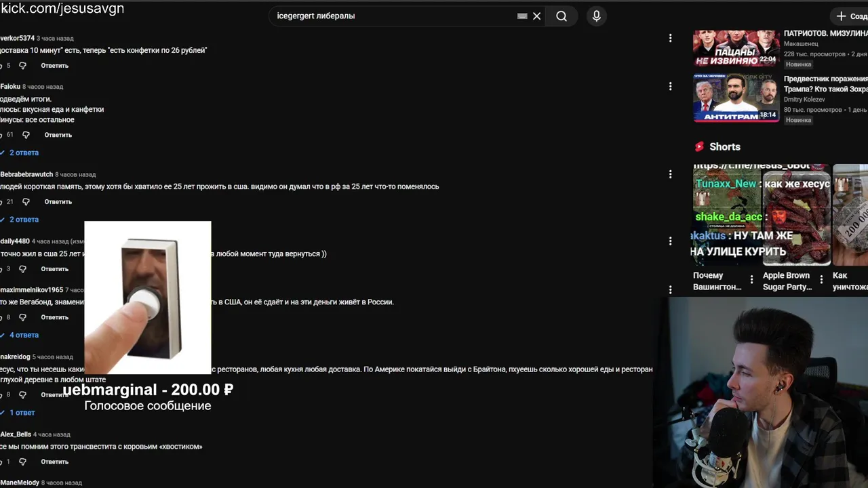
Task: Open the 'Apple Brown Sugar Party' short thumbnail
Action: 796,214
